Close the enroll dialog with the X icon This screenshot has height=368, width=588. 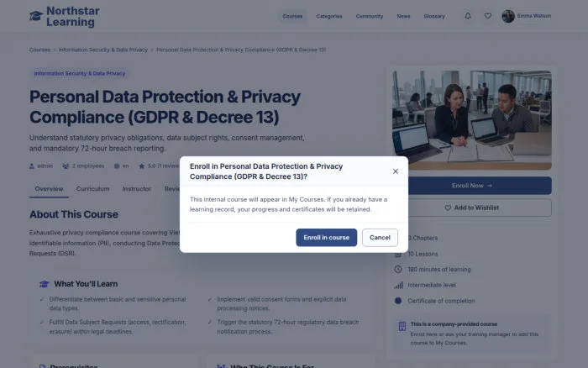click(396, 171)
